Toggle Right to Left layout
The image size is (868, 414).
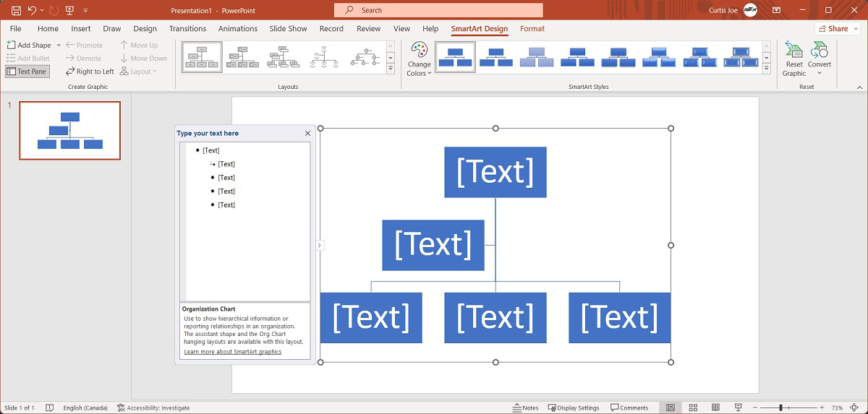point(90,72)
